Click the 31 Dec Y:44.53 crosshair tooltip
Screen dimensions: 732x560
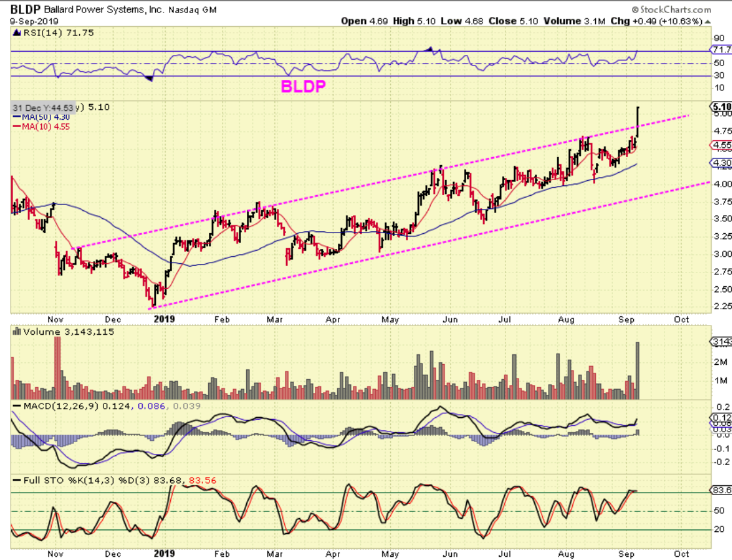pos(43,108)
